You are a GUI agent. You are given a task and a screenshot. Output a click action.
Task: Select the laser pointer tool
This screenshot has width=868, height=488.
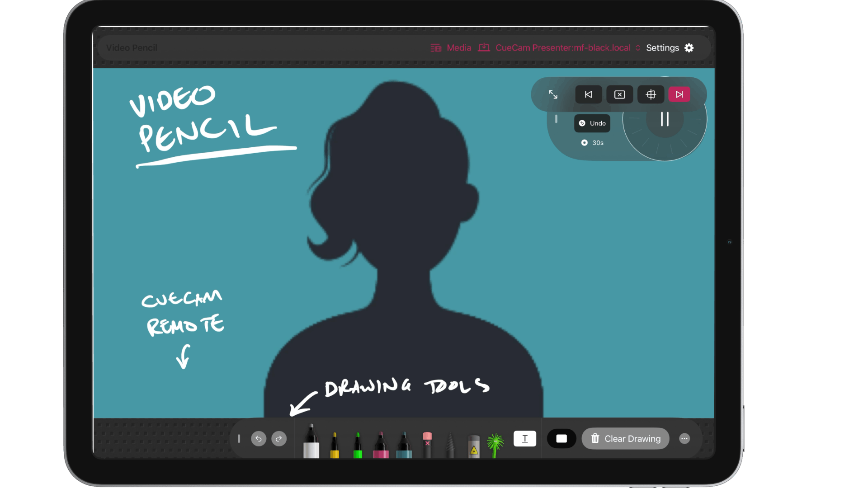pos(473,446)
